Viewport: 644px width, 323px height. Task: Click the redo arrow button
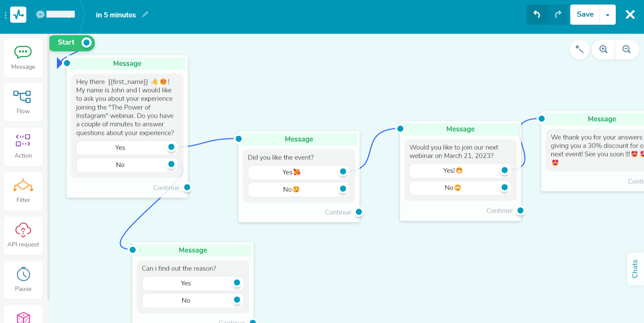(558, 14)
